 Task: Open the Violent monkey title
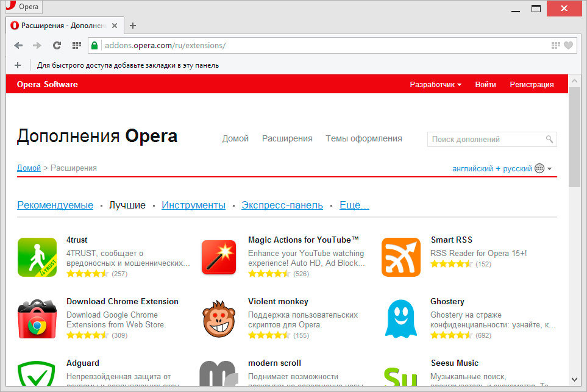pyautogui.click(x=278, y=301)
